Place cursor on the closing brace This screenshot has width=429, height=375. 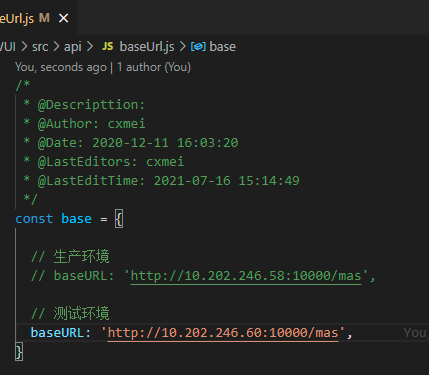point(19,352)
